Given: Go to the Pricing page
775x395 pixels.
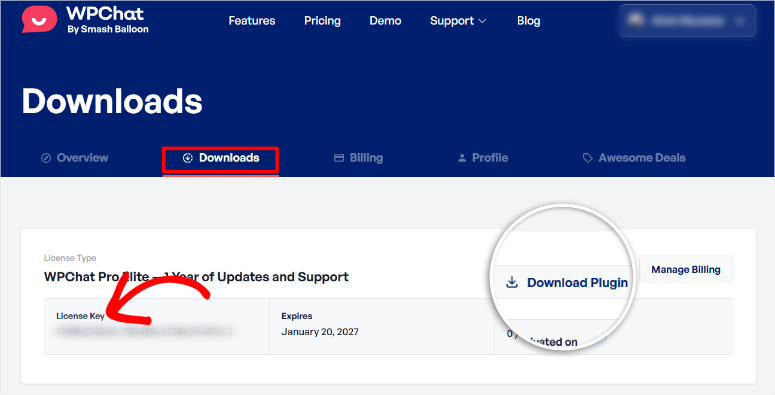Looking at the screenshot, I should click(x=322, y=21).
